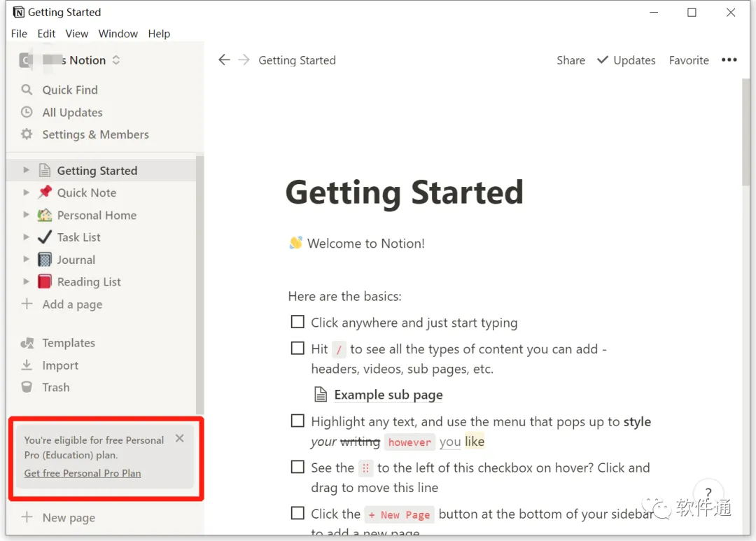Check the 'Hit / to see all' item

(297, 348)
